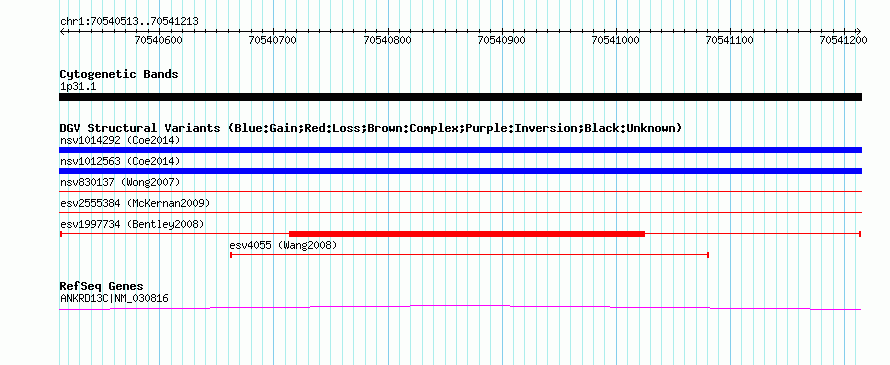This screenshot has height=365, width=890.
Task: Click ruler tick label 70541100
Action: tap(729, 40)
